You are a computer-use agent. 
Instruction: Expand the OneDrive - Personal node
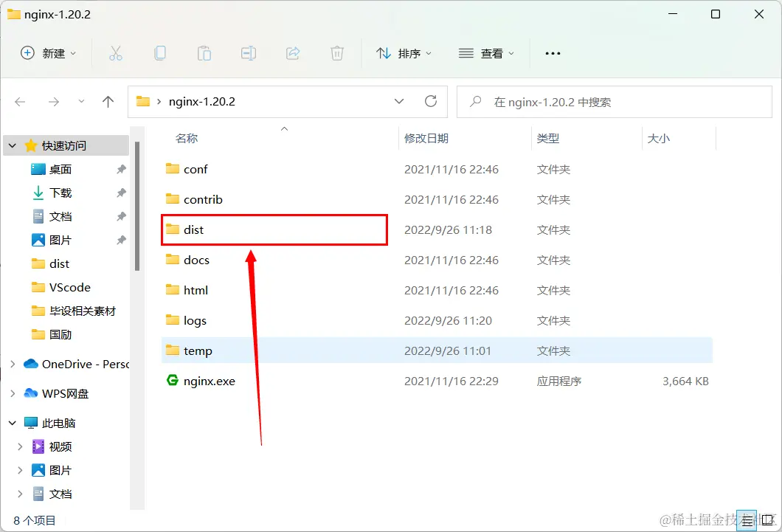pyautogui.click(x=13, y=365)
